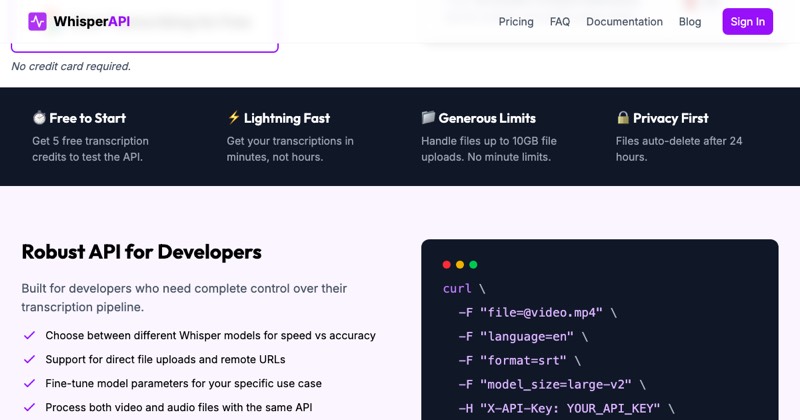Click the padlock icon beside Privacy First

pyautogui.click(x=623, y=117)
